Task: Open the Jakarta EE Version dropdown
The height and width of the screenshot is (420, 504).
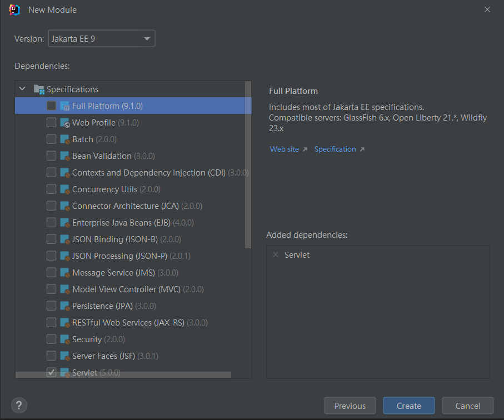Action: pyautogui.click(x=102, y=38)
